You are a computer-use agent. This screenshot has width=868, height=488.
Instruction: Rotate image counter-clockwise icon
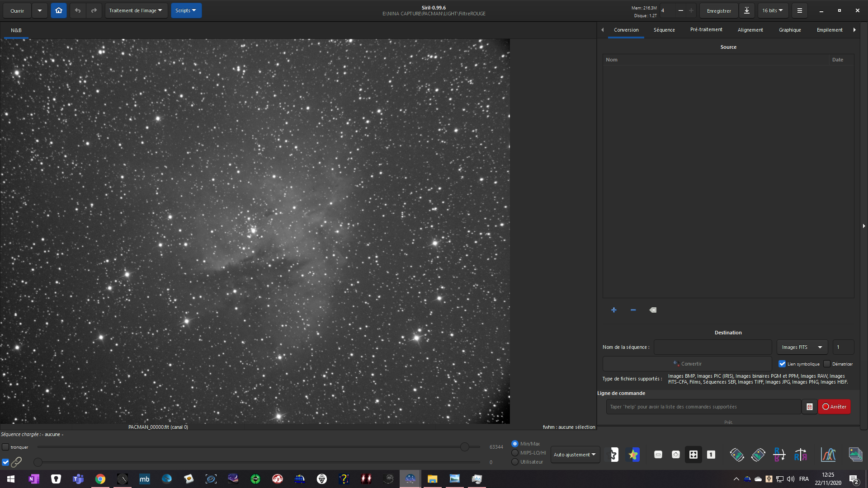(737, 455)
